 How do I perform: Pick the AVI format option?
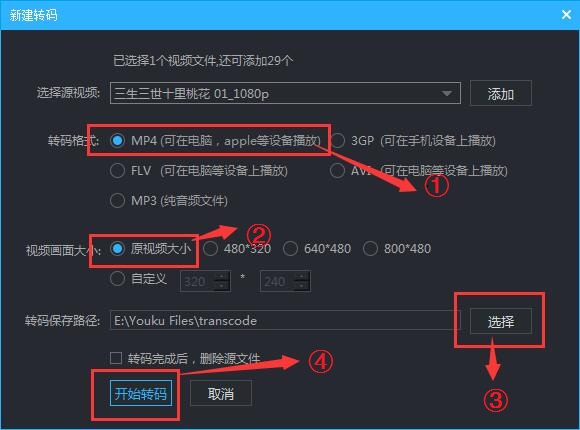[337, 171]
